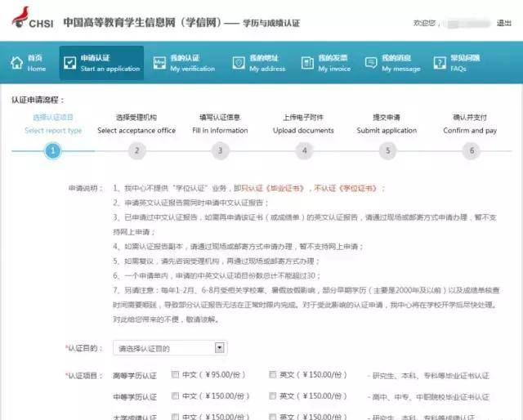Open the Start an application tab

pos(101,63)
